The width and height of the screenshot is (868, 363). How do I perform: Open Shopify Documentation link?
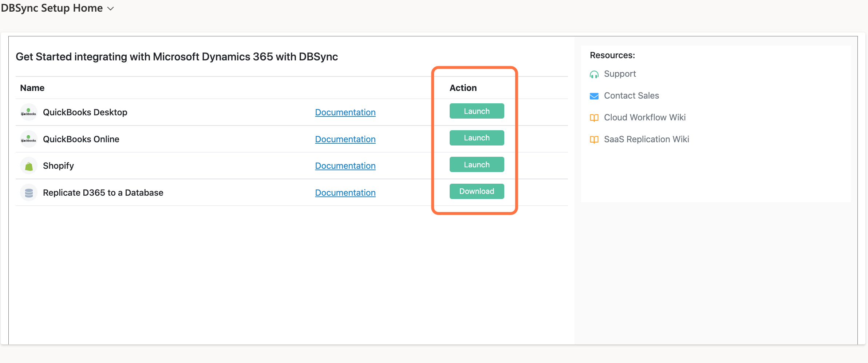point(345,166)
